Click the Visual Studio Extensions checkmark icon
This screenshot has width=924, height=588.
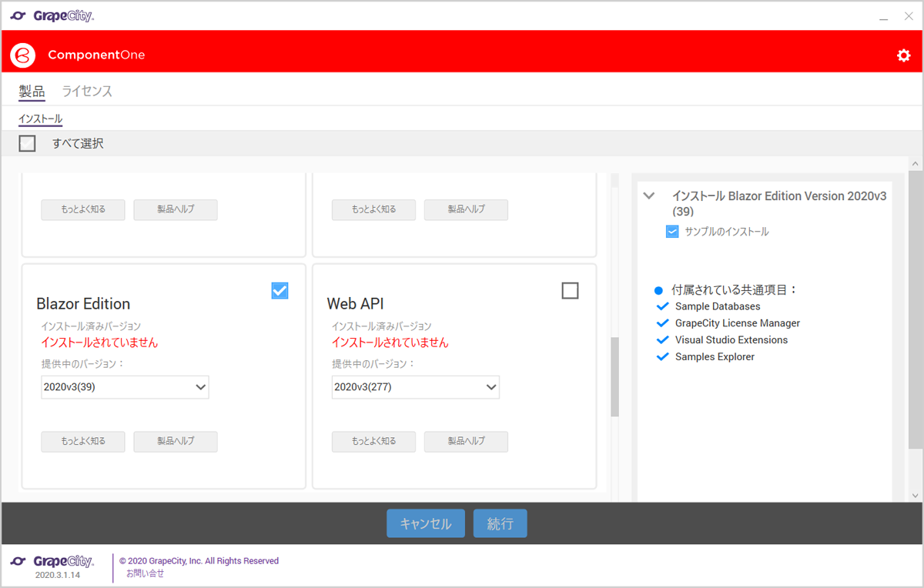[662, 340]
